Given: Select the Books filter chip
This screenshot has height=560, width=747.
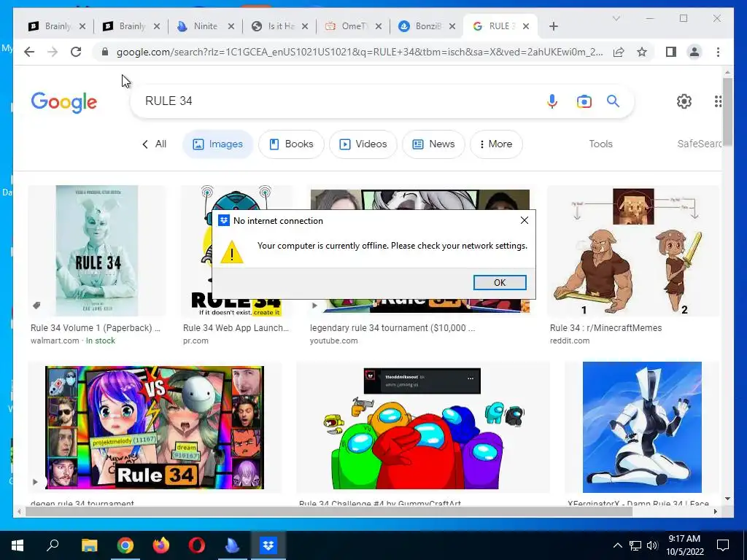Looking at the screenshot, I should click(x=291, y=144).
